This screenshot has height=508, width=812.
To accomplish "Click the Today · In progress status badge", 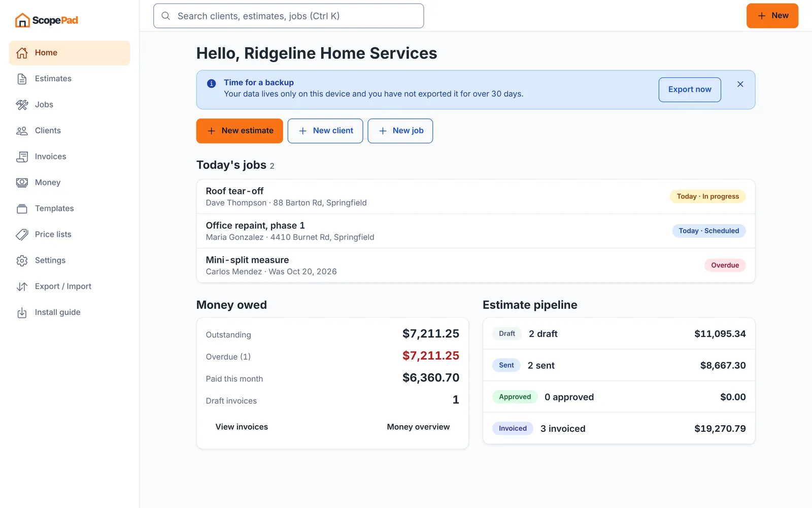I will [x=708, y=197].
